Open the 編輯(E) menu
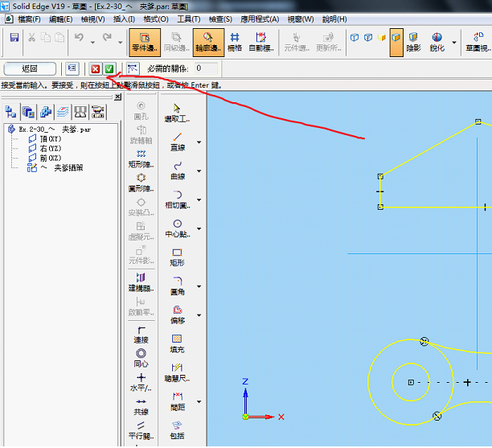 click(60, 19)
